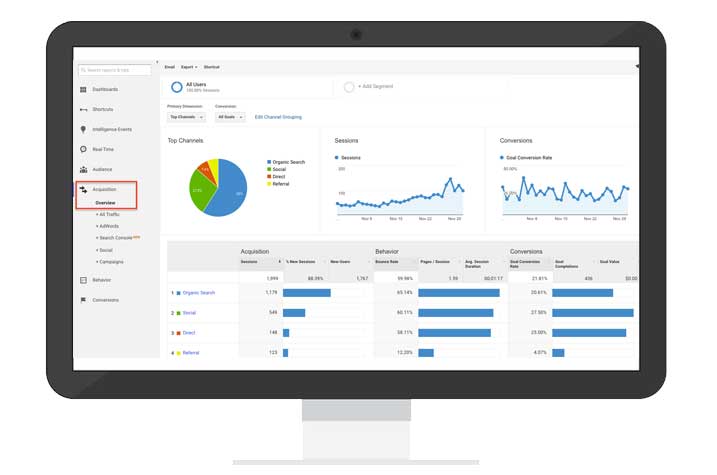Select Overview under Acquisition

[105, 203]
